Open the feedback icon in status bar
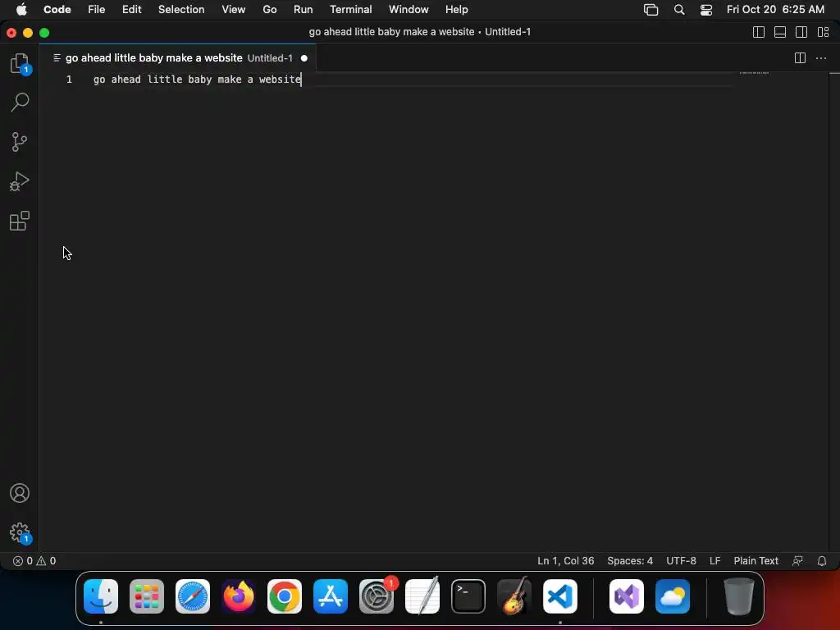Viewport: 840px width, 630px height. click(x=797, y=561)
